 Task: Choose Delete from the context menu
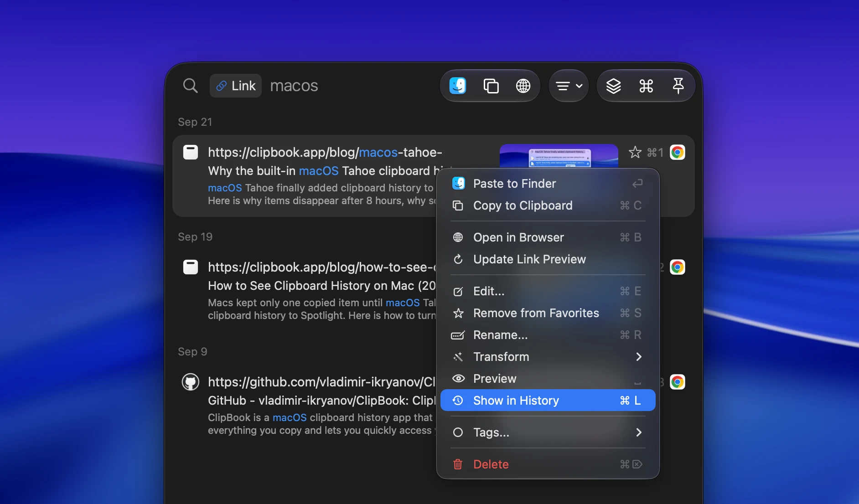pyautogui.click(x=548, y=464)
